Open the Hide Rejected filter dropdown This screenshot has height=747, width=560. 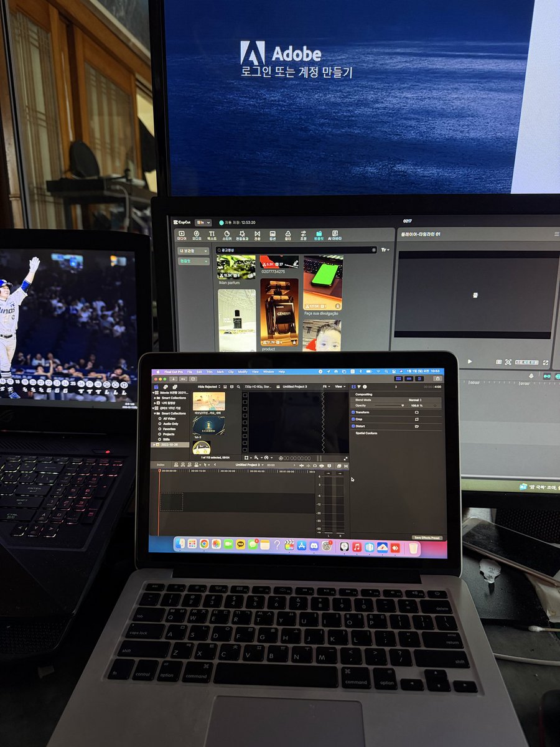tap(209, 387)
